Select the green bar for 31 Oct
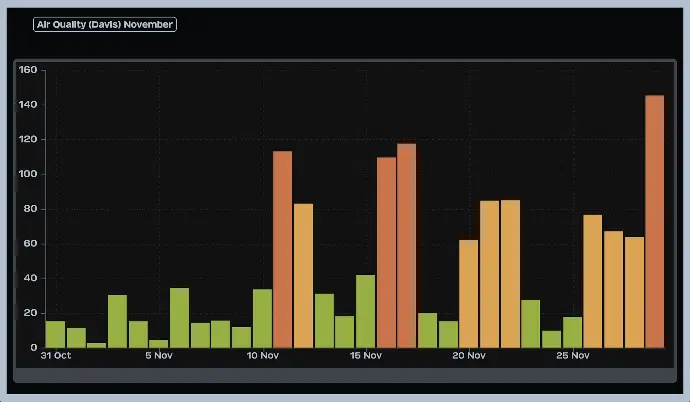Screen dimensions: 690x402 [55, 335]
